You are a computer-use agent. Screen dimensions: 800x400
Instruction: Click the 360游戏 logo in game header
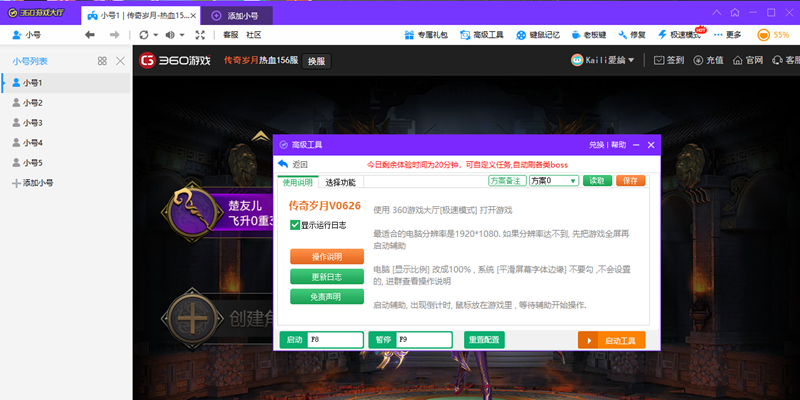175,61
